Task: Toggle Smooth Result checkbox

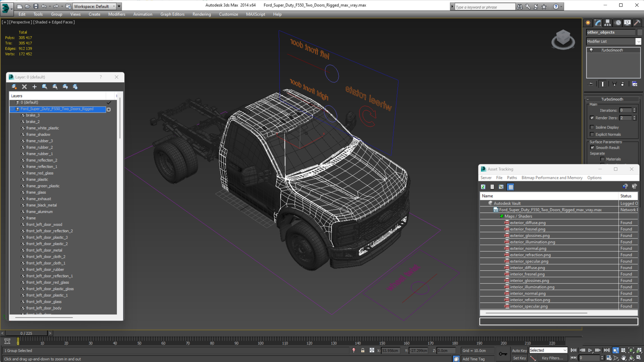Action: 592,148
